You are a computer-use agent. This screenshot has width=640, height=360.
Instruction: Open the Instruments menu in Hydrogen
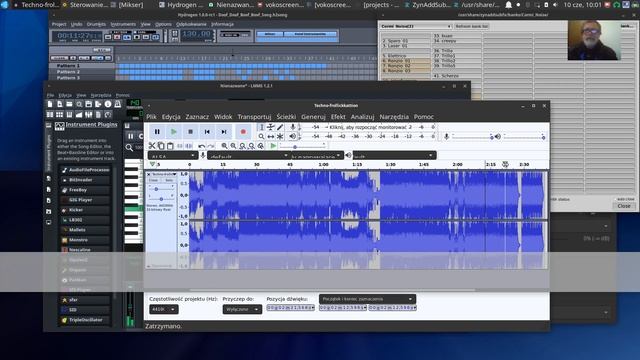tap(123, 24)
